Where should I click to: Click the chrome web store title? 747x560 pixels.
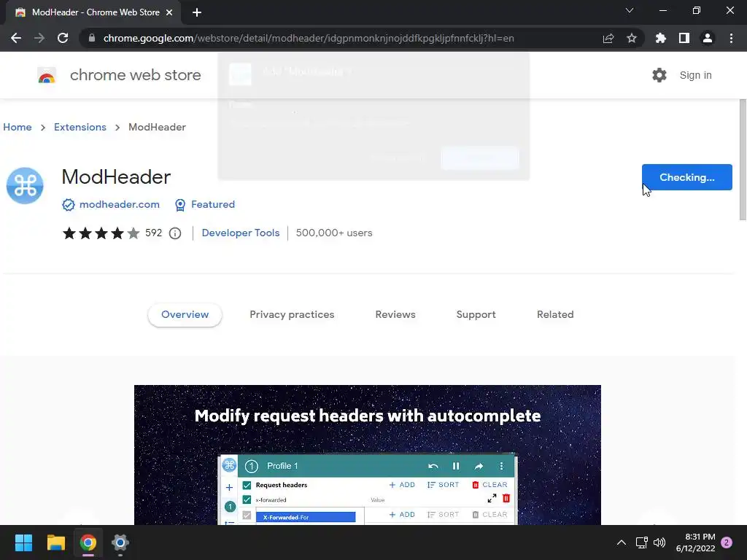pyautogui.click(x=135, y=75)
